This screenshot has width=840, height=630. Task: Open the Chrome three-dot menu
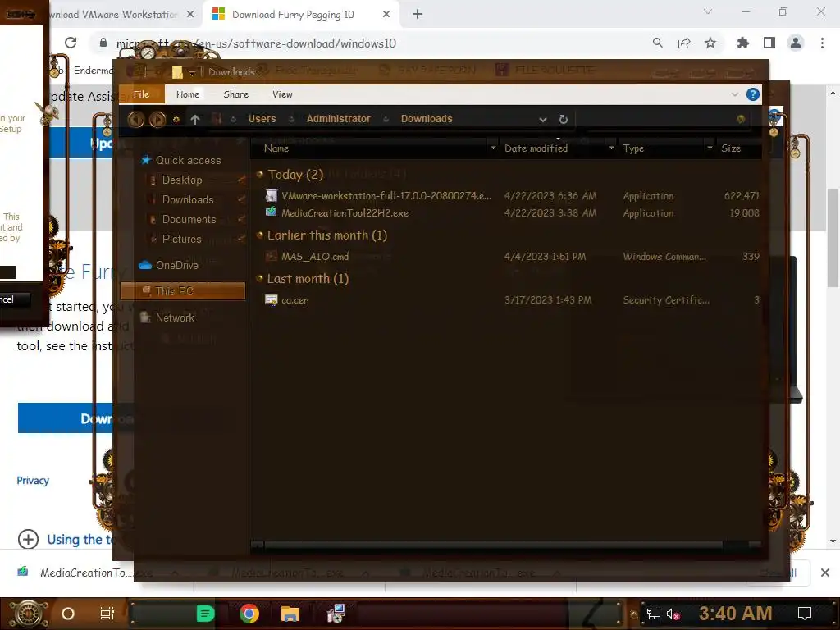pyautogui.click(x=822, y=43)
